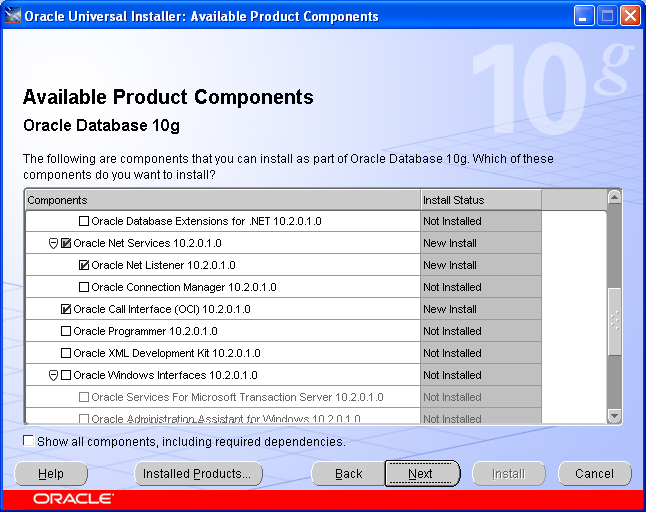Select Oracle Connection Manager 10.2.0.1.0 text
646x512 pixels.
(x=184, y=287)
